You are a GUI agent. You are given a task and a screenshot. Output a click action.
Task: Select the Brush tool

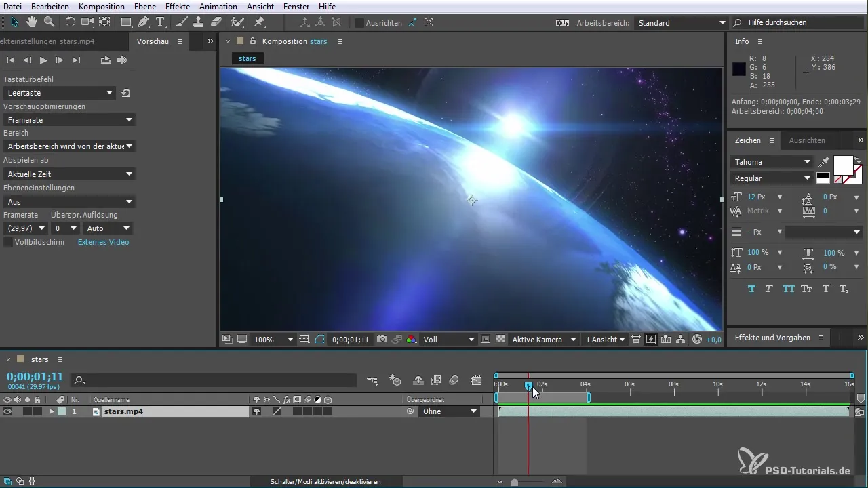coord(182,22)
